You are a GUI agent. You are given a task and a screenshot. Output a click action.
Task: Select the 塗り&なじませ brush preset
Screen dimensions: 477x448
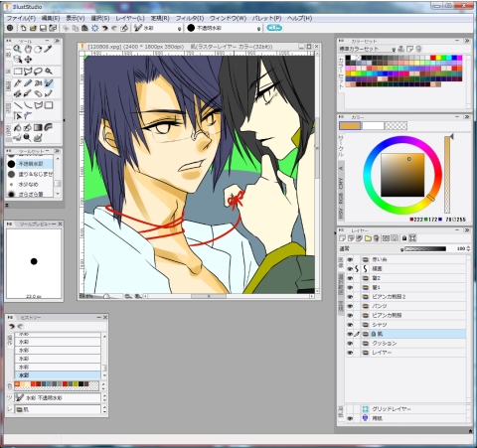(x=30, y=174)
